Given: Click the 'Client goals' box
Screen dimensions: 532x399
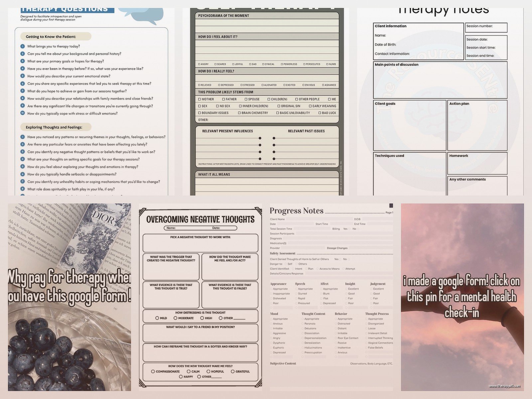Looking at the screenshot, I should [x=410, y=125].
